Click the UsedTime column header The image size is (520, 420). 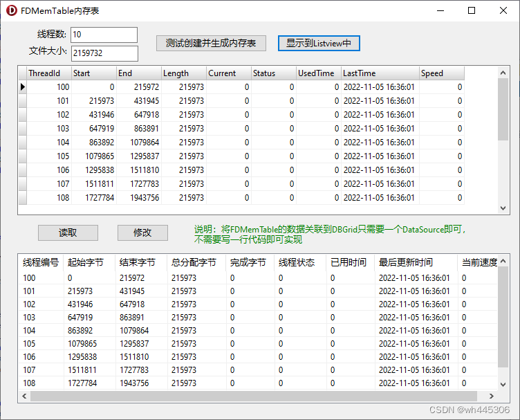coord(319,73)
